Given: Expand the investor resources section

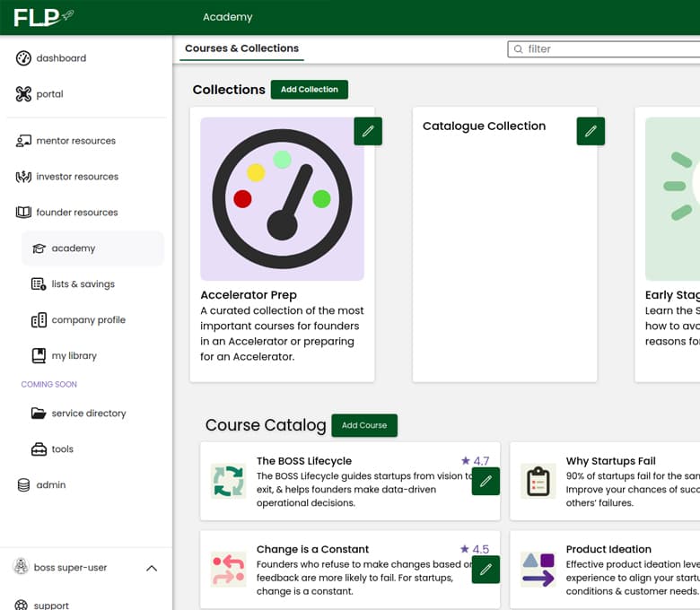Looking at the screenshot, I should (x=76, y=177).
